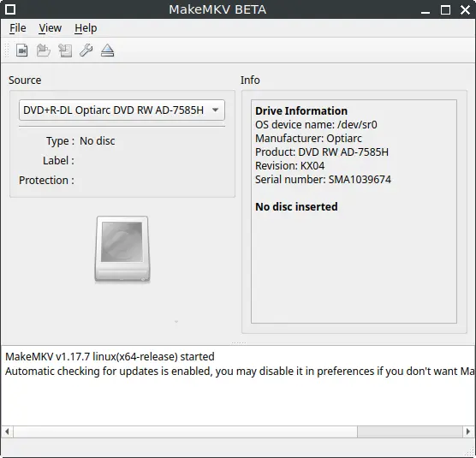Viewport: 476px width, 458px height.
Task: Open the File menu
Action: pos(18,28)
